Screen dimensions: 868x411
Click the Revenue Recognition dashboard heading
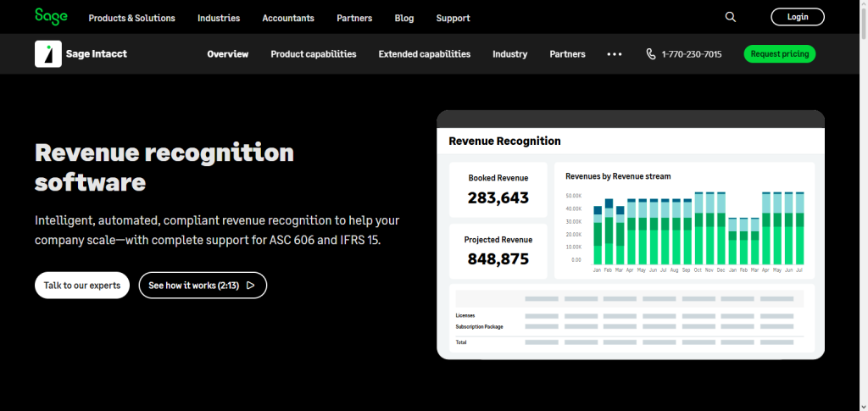click(504, 141)
